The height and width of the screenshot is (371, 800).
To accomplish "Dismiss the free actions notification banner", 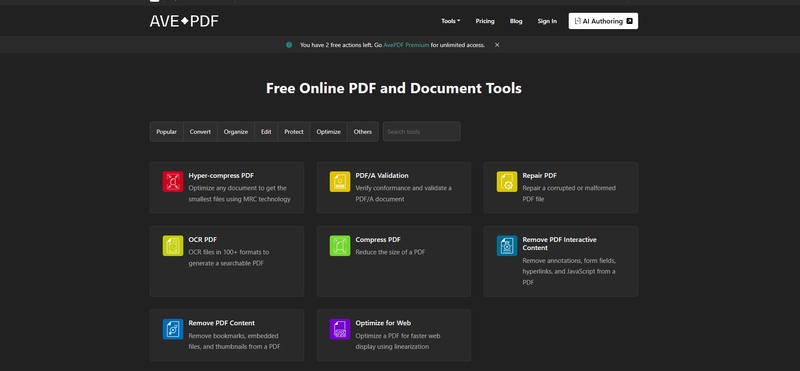I will pos(497,45).
